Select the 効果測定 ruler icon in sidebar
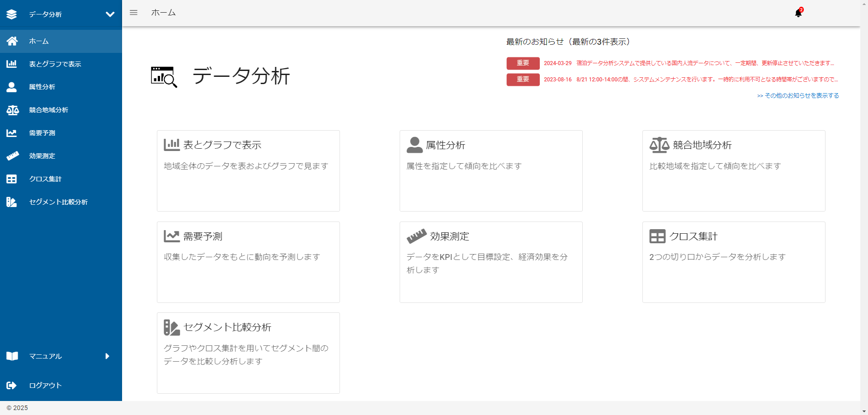The image size is (868, 415). tap(11, 156)
